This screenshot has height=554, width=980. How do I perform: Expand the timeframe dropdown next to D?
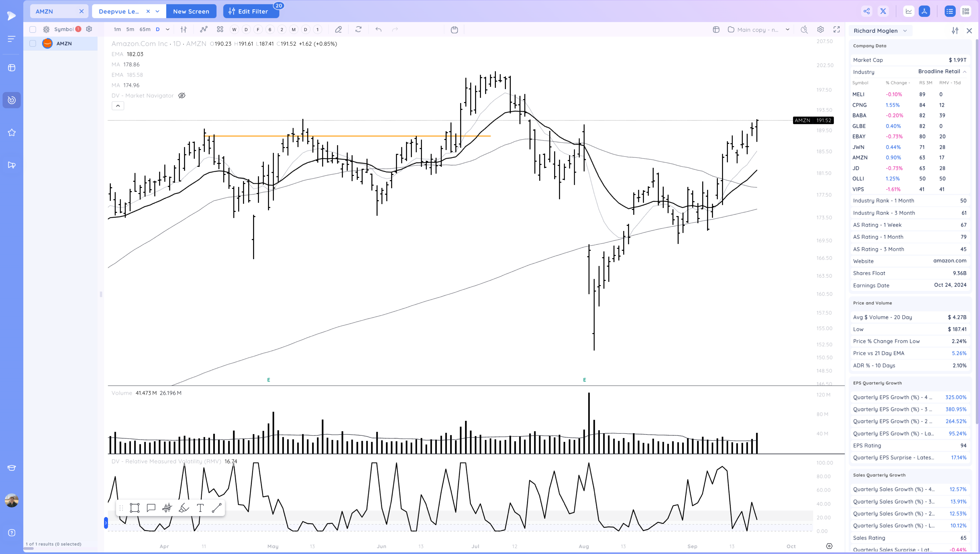pyautogui.click(x=167, y=29)
